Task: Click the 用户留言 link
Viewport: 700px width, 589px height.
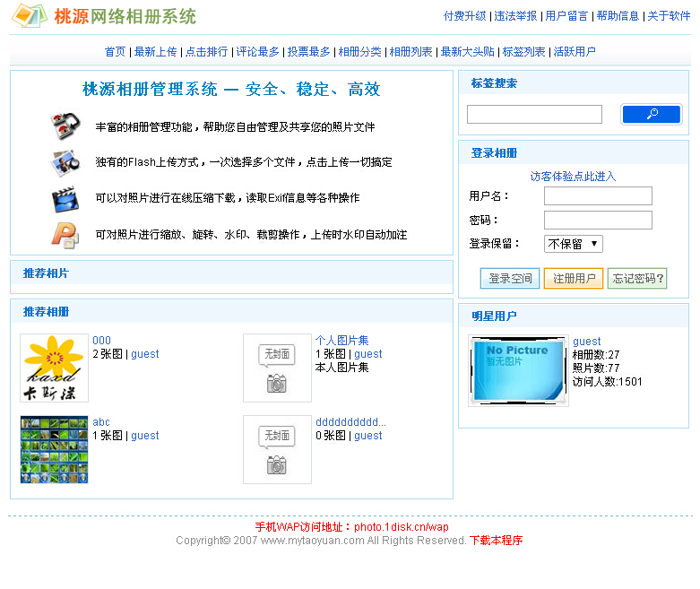Action: [x=567, y=16]
